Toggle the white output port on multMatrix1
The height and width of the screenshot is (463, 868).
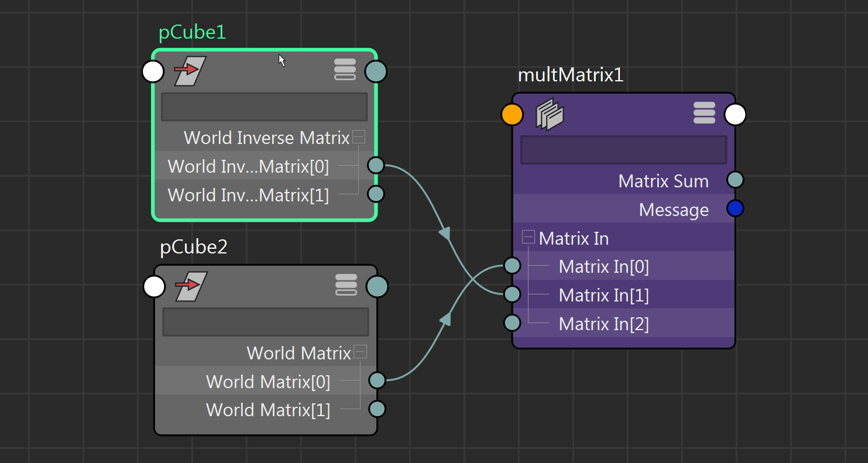click(735, 114)
